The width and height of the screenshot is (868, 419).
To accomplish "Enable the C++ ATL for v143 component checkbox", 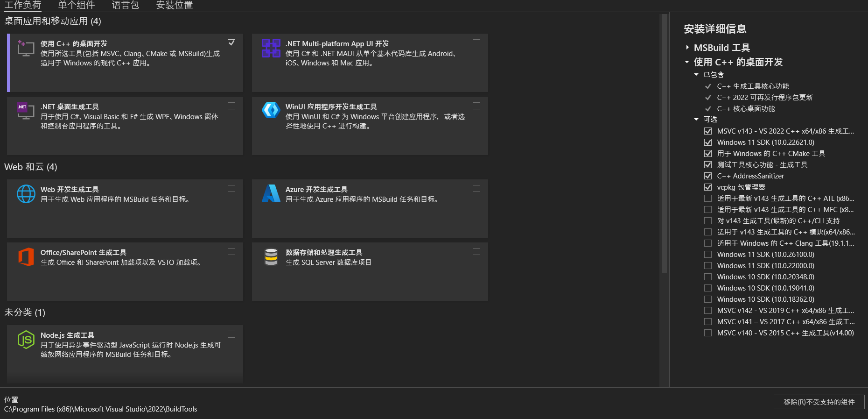I will [x=708, y=199].
